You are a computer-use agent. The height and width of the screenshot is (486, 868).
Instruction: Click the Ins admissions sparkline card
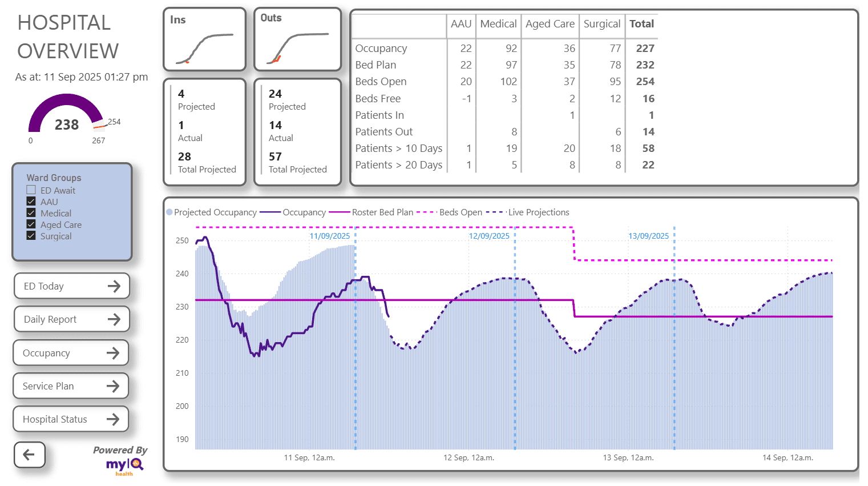click(204, 38)
